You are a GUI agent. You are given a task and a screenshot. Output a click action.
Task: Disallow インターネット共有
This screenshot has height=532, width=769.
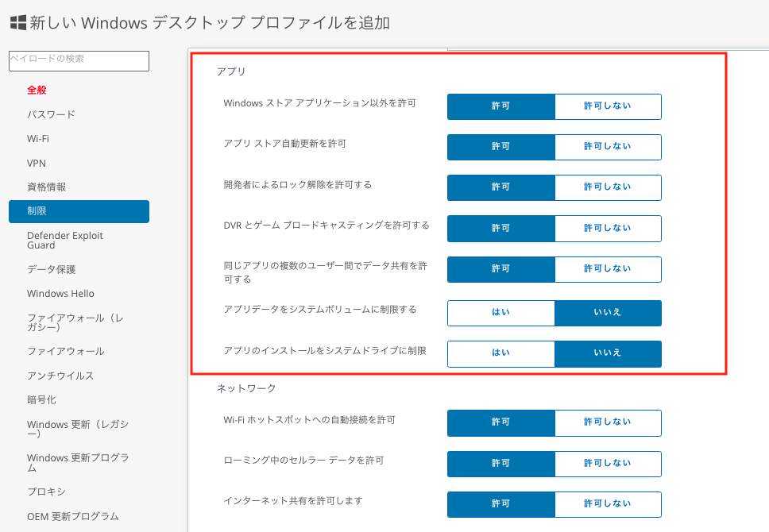tap(608, 504)
